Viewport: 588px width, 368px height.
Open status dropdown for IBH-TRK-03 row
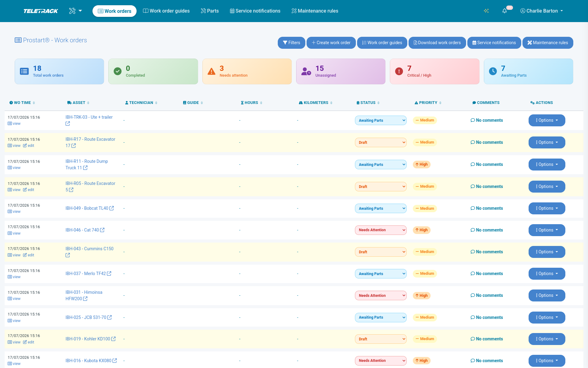coord(381,121)
